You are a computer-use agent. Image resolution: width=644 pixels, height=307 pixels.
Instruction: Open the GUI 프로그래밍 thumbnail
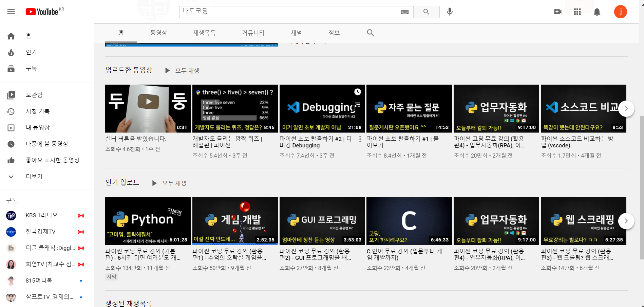(x=322, y=221)
